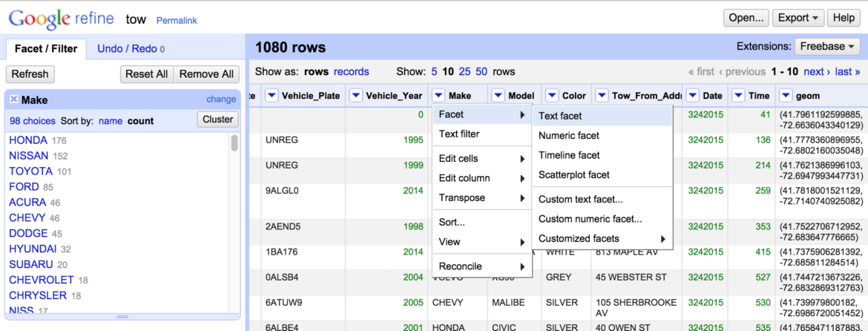Open the Vehicle_Plate column dropdown arrow
868x331 pixels.
click(272, 96)
